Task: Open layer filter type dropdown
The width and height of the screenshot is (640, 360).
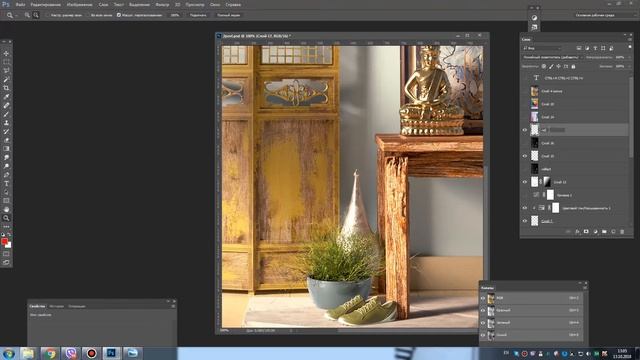Action: click(x=542, y=48)
